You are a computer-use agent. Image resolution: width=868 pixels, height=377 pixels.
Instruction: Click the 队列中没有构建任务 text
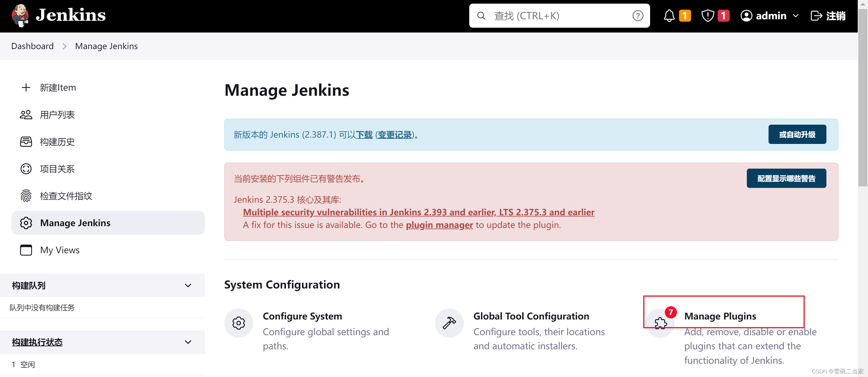42,307
